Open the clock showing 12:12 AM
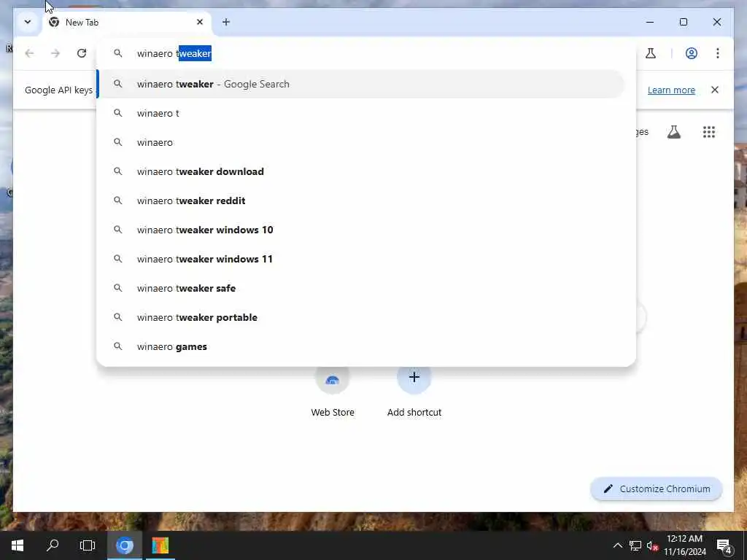747x560 pixels. coord(684,545)
